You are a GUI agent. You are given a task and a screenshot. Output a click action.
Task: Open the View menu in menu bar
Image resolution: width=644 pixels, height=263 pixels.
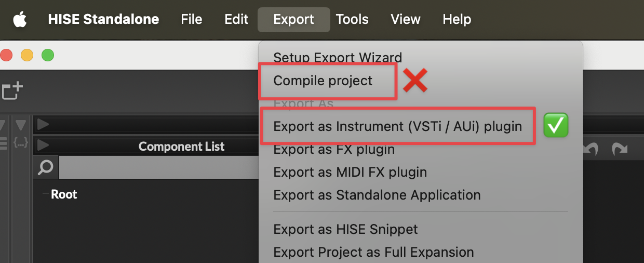(405, 20)
